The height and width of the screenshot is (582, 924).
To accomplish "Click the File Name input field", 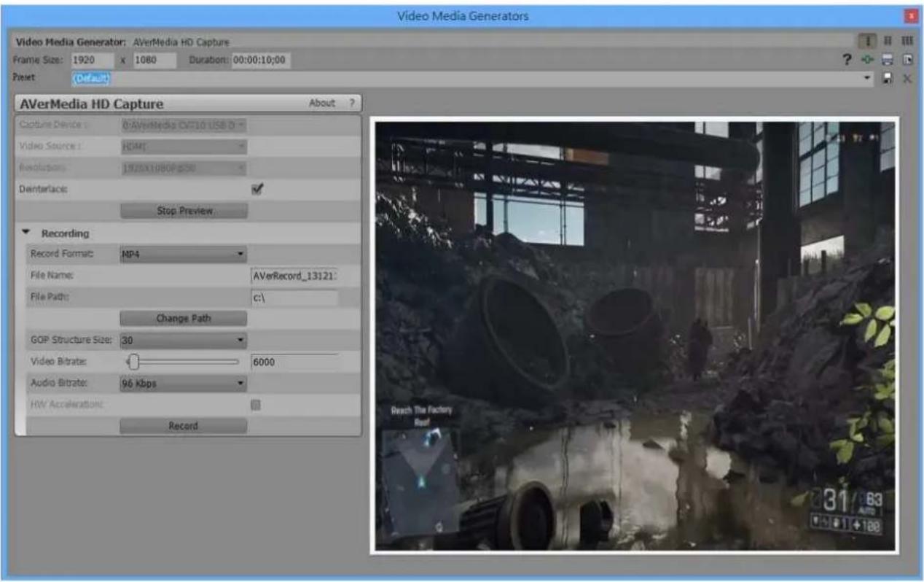I will coord(294,276).
